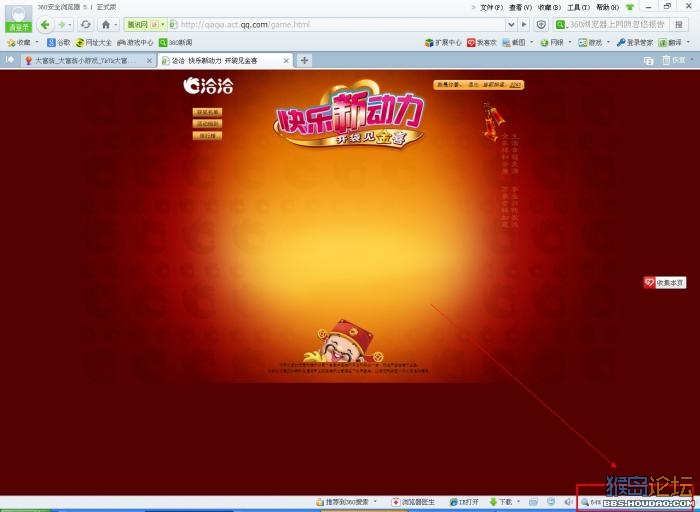Click the status bar window icon after 下载
The image size is (700, 512).
533,502
